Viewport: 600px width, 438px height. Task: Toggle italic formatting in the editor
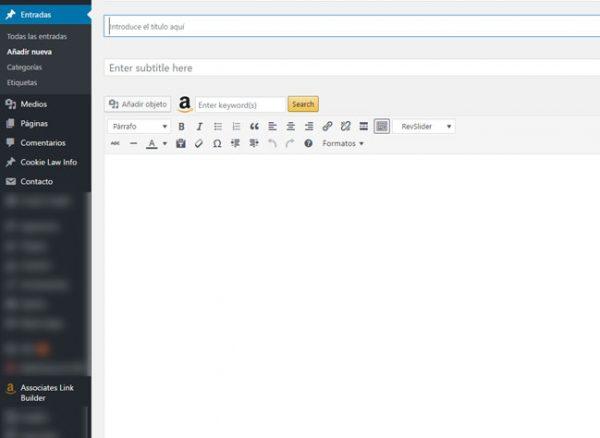coord(199,127)
